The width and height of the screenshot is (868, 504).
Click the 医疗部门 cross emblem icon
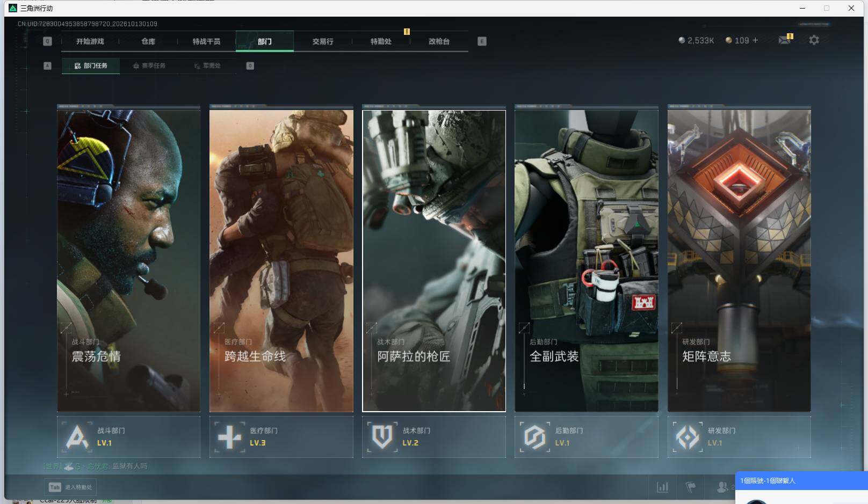coord(229,437)
